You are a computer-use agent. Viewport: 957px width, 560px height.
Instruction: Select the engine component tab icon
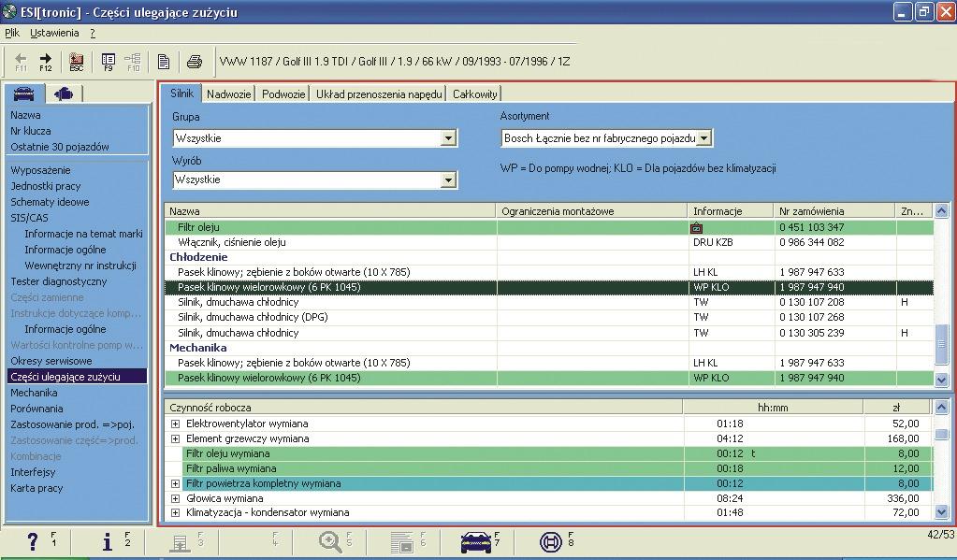64,93
